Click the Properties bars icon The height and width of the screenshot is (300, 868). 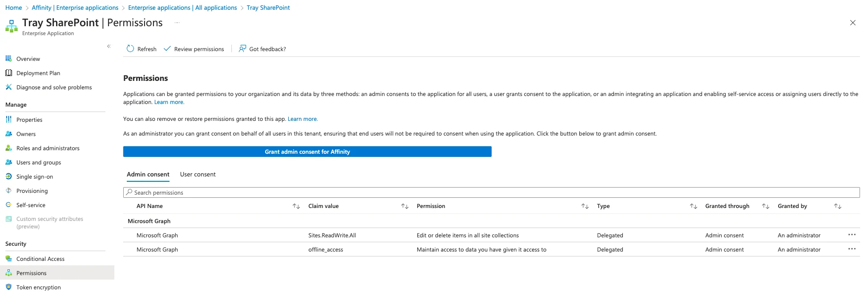click(8, 120)
